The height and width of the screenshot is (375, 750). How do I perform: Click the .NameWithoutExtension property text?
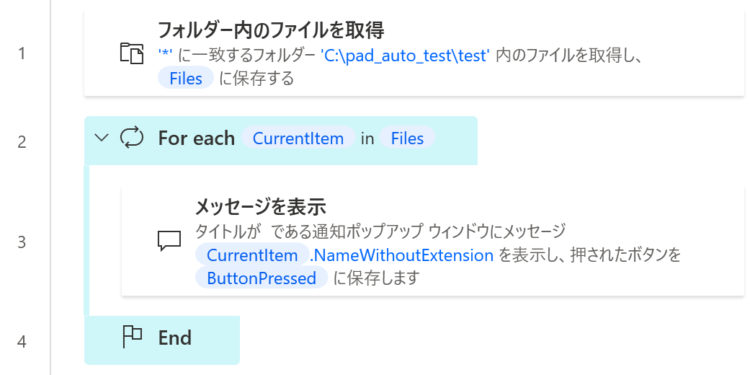pyautogui.click(x=401, y=256)
